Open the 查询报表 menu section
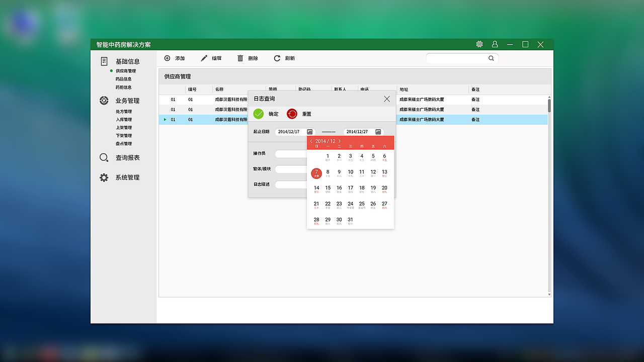The height and width of the screenshot is (362, 644). point(128,158)
